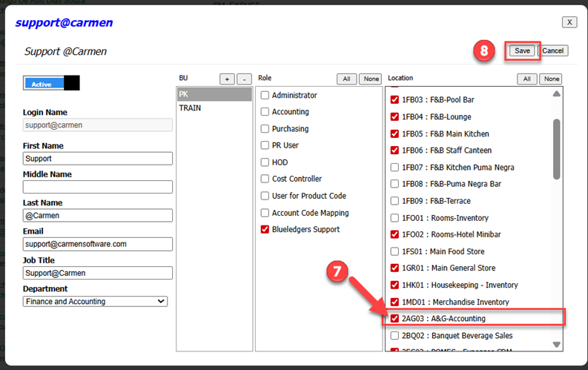588x370 pixels.
Task: Click the Cancel button
Action: coord(552,50)
